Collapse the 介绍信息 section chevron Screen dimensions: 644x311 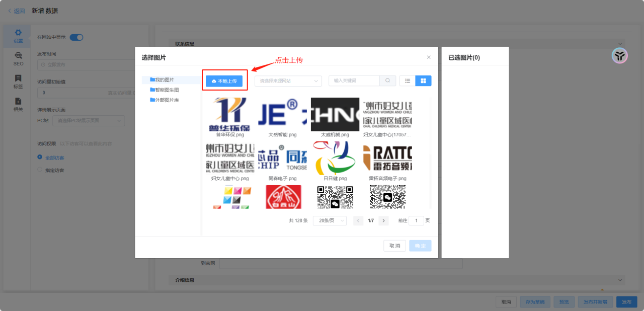point(620,279)
